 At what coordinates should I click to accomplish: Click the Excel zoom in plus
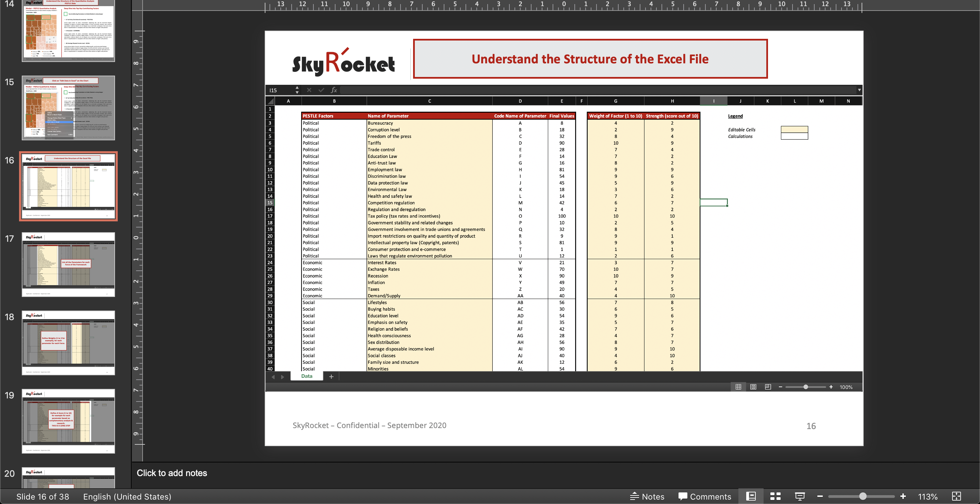[831, 387]
